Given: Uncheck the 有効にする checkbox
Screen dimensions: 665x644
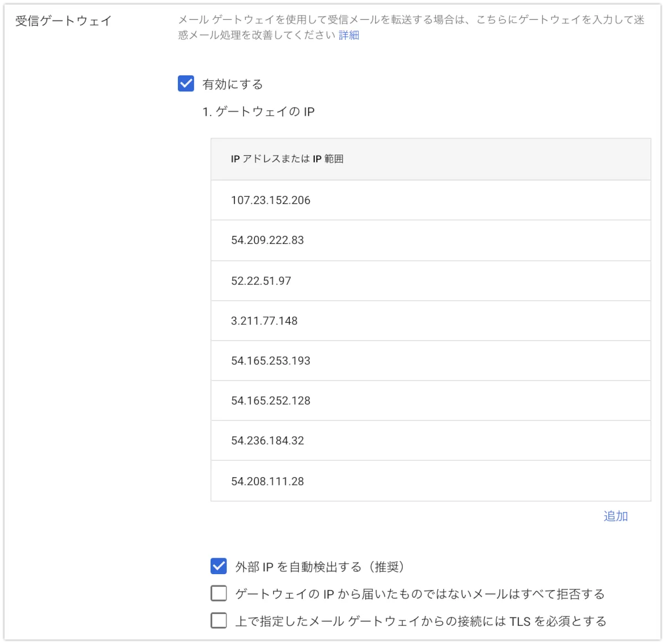Looking at the screenshot, I should 186,84.
